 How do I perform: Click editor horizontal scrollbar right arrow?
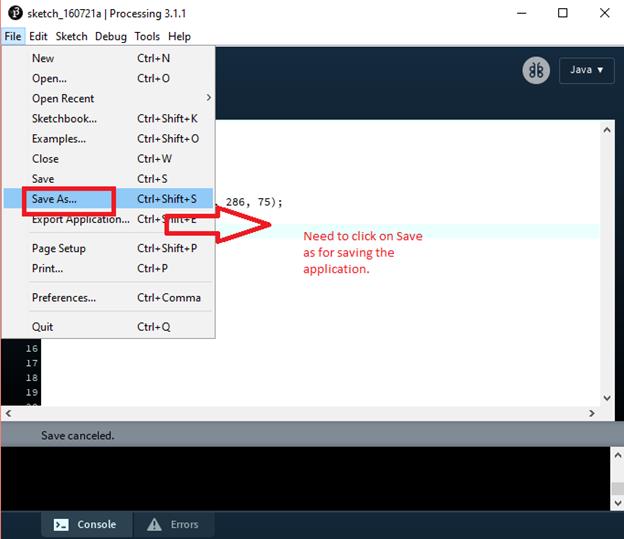pyautogui.click(x=592, y=414)
